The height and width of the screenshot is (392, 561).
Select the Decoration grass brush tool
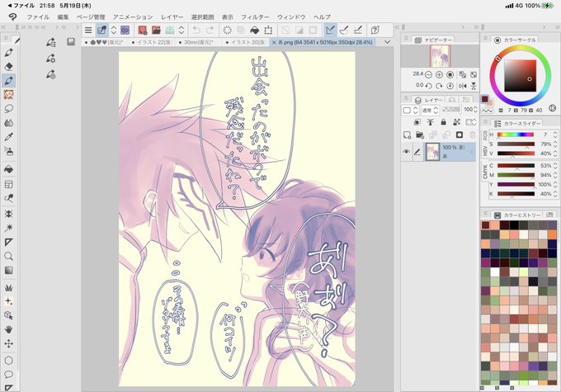click(x=8, y=287)
